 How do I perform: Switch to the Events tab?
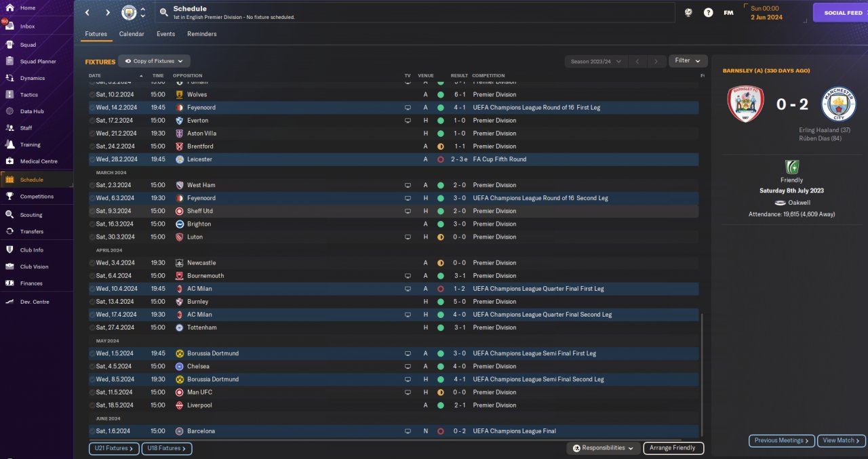165,34
